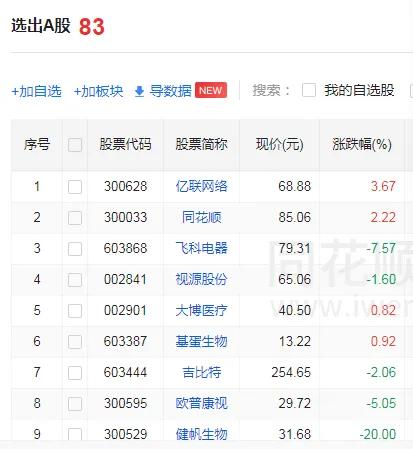The image size is (413, 449).
Task: Open the 大博医疗 stock link
Action: click(201, 310)
